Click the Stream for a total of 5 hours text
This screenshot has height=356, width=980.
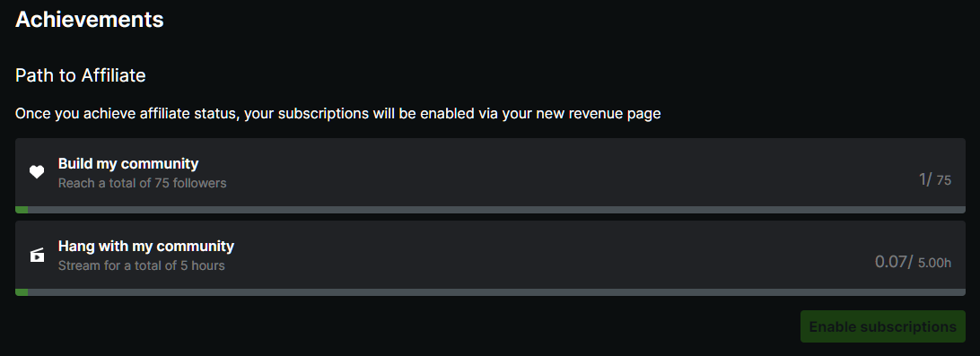coord(141,266)
